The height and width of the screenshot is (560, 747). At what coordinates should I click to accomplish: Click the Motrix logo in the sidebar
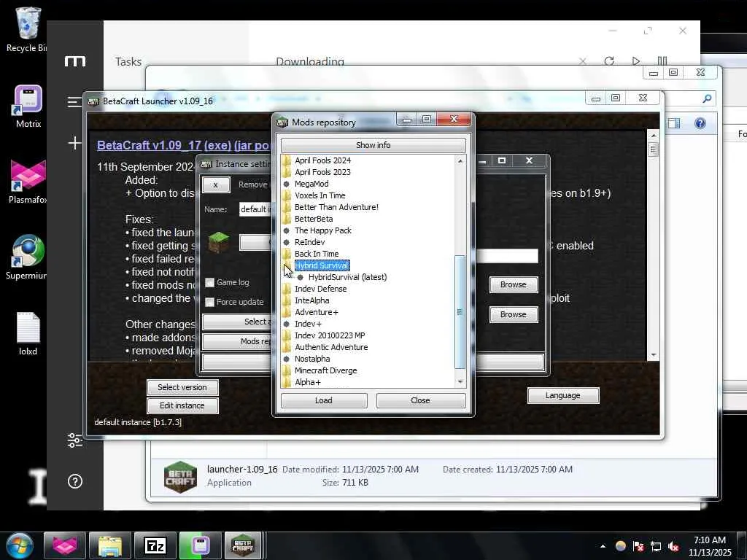tap(75, 61)
